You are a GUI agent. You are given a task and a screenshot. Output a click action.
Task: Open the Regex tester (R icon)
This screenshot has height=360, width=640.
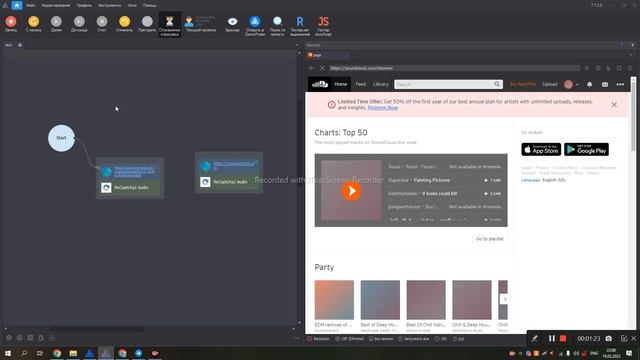[x=300, y=25]
